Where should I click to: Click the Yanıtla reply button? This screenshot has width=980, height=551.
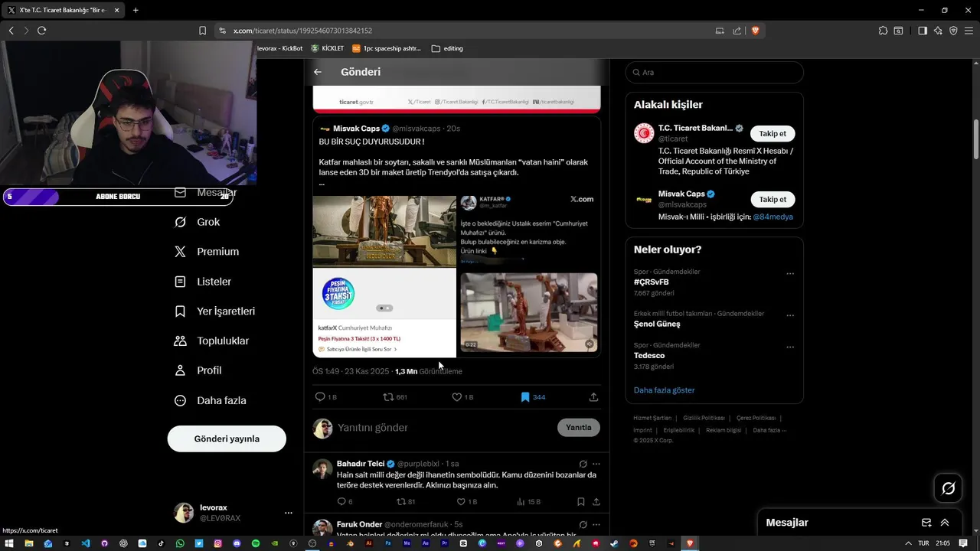(x=579, y=428)
